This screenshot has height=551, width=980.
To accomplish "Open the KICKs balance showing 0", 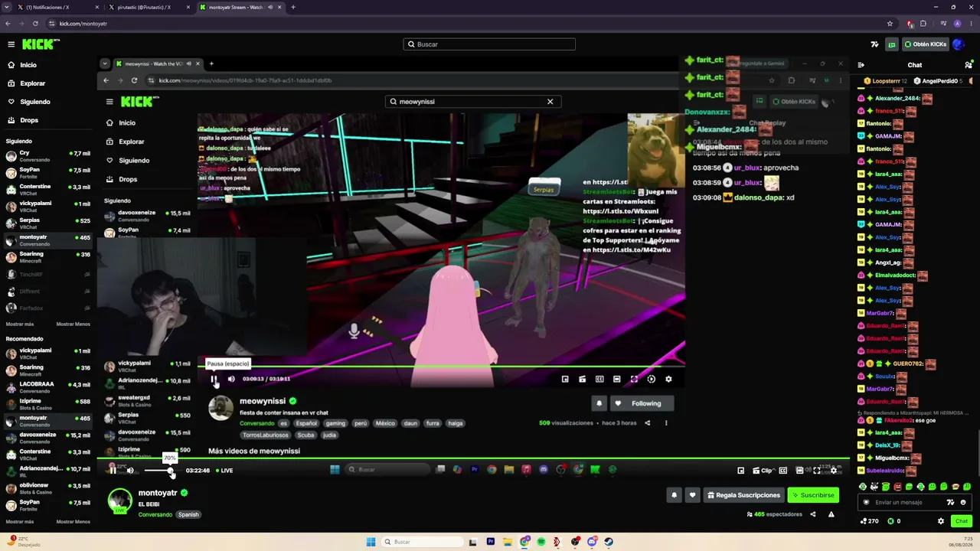I will tap(893, 521).
